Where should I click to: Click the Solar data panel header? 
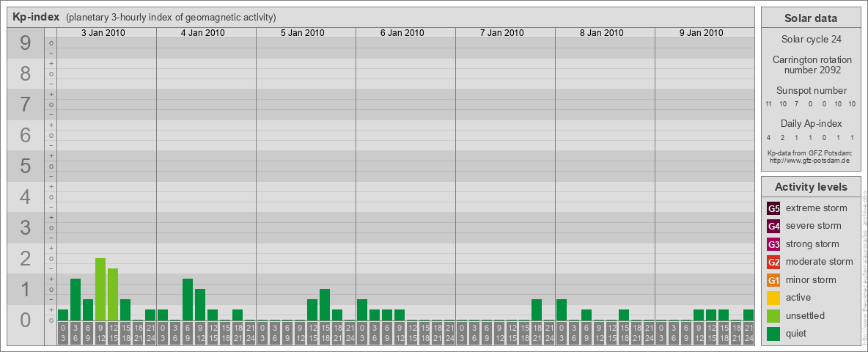[811, 18]
